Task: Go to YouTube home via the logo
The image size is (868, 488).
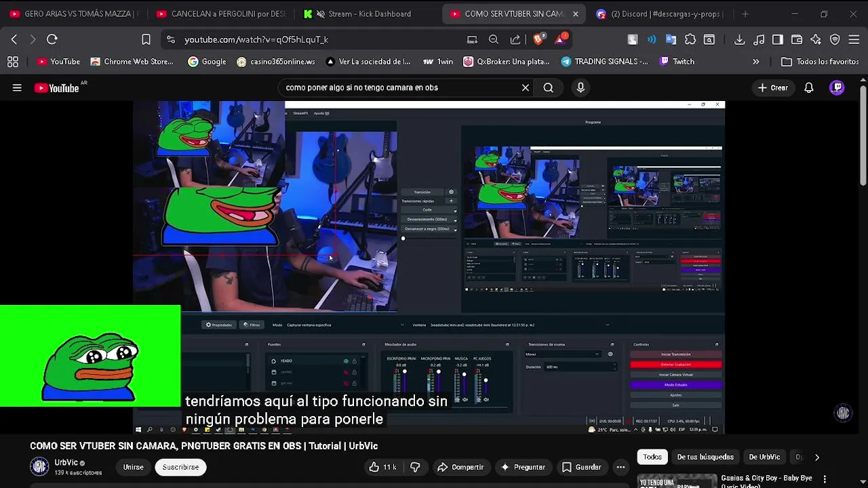Action: pyautogui.click(x=56, y=87)
